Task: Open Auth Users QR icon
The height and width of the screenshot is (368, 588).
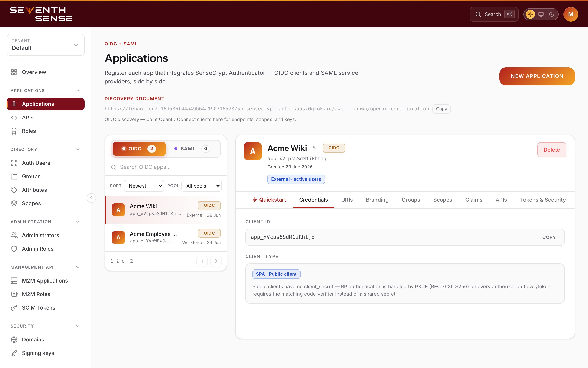Action: point(14,163)
